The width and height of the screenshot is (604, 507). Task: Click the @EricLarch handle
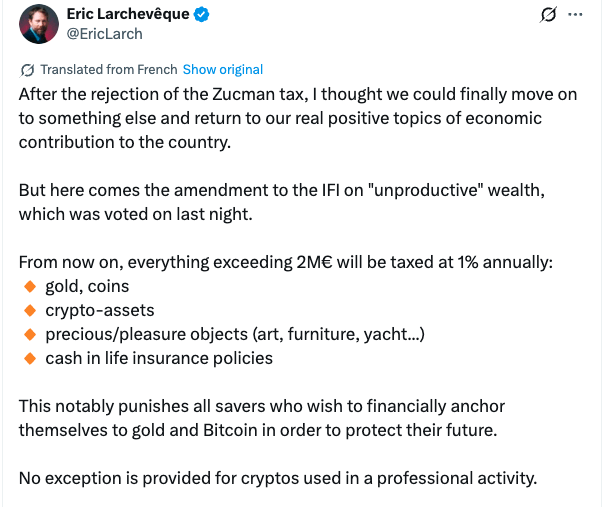[104, 34]
